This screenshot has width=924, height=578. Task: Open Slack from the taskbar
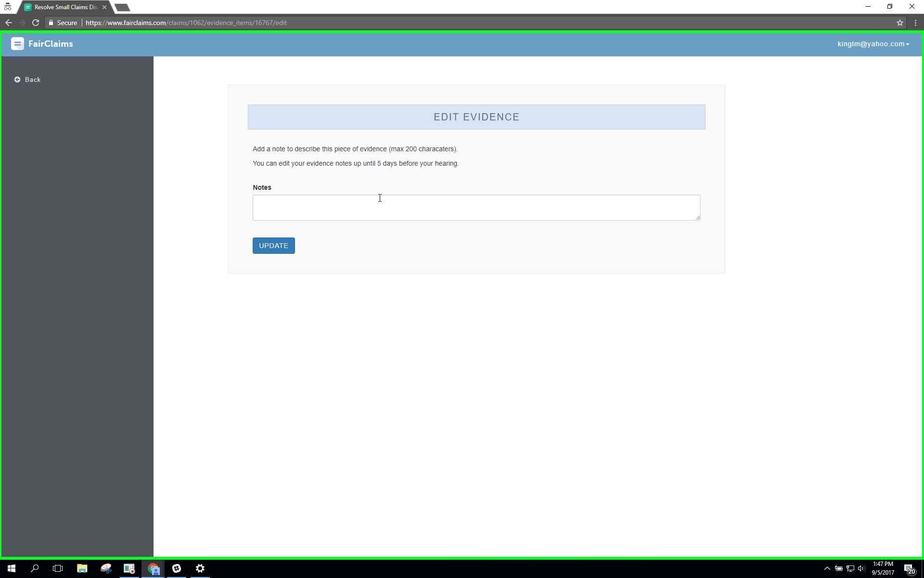click(x=177, y=569)
